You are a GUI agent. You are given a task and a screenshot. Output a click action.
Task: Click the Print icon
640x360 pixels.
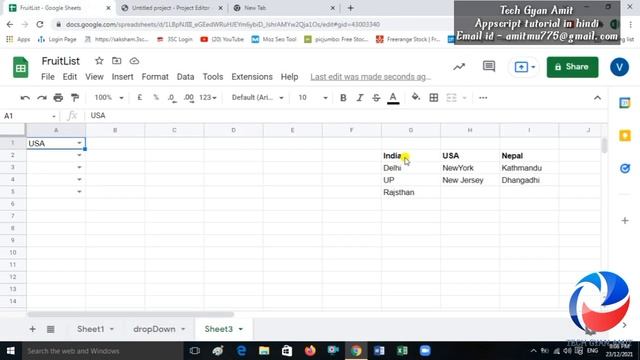[58, 98]
